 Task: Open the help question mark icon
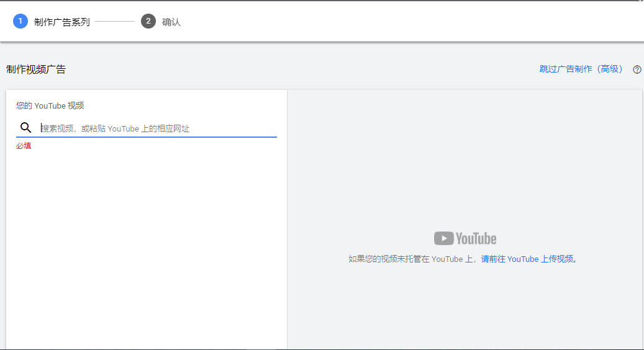(x=637, y=70)
